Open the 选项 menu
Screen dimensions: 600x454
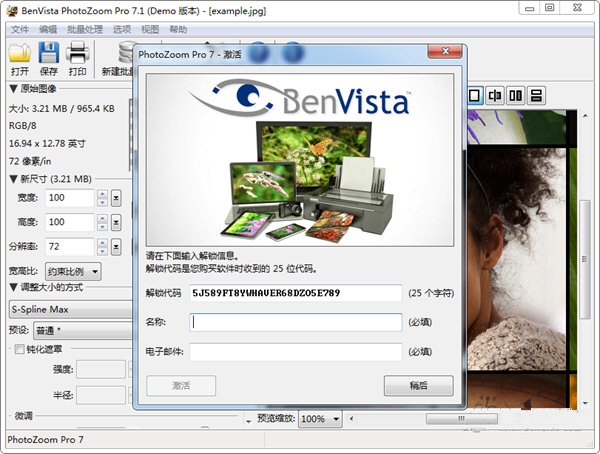pos(122,29)
